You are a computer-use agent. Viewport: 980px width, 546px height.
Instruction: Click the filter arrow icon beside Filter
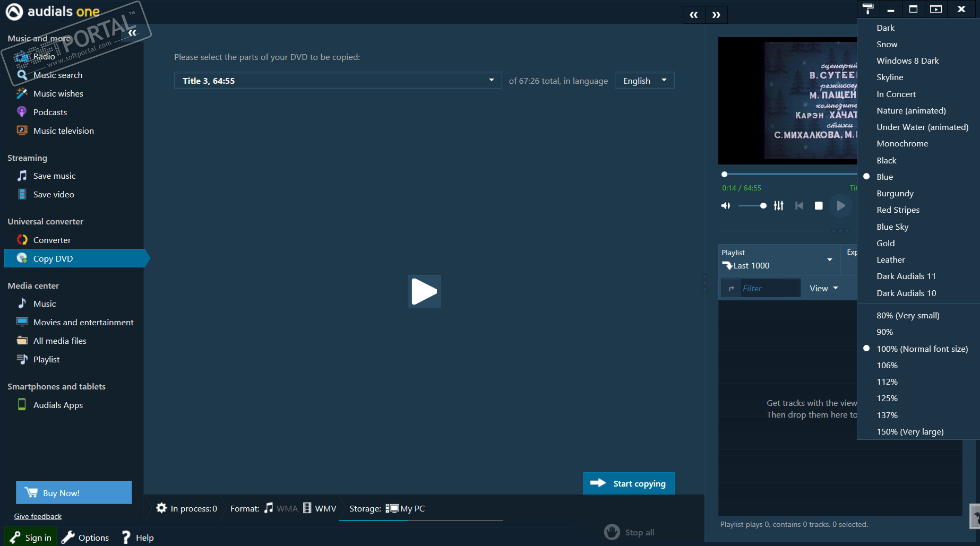(x=732, y=288)
